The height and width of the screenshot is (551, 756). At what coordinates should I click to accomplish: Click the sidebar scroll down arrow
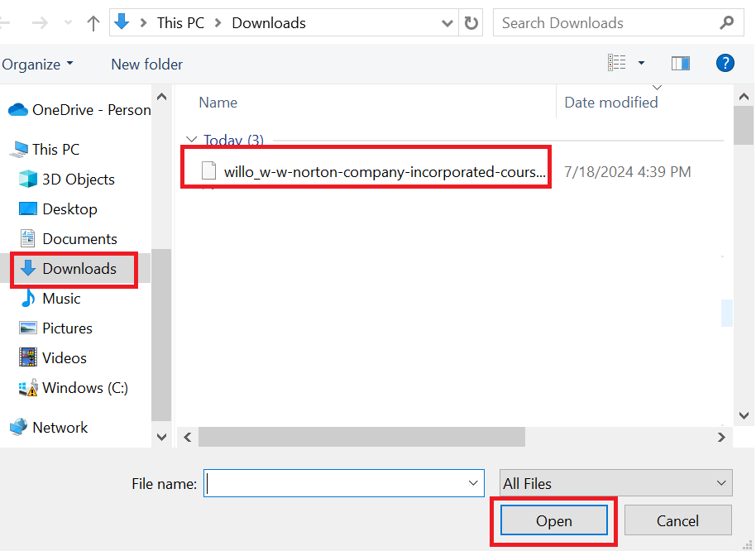point(162,437)
